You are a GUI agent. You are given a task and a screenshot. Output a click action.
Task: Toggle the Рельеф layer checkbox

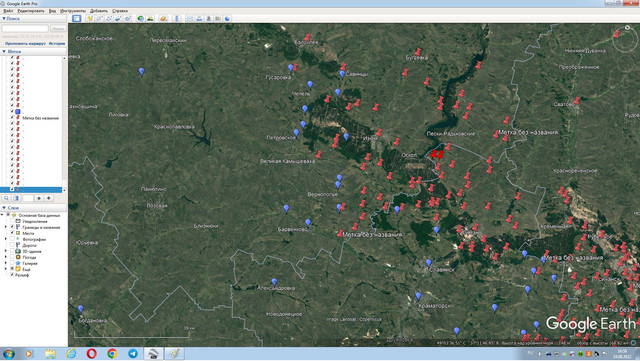tap(12, 275)
